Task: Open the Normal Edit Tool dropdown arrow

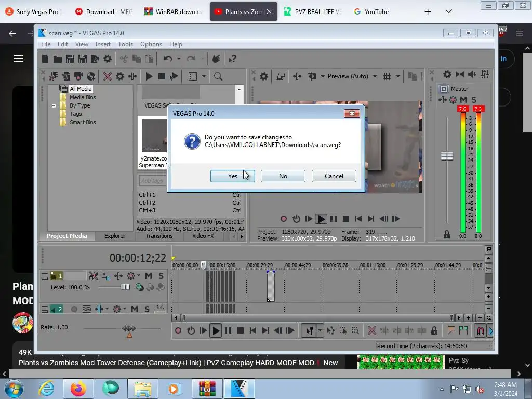Action: (320, 330)
